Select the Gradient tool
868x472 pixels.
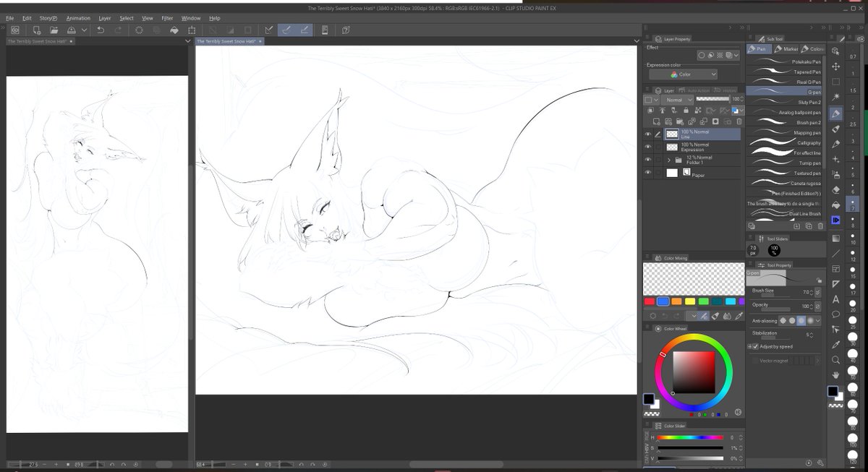click(835, 237)
